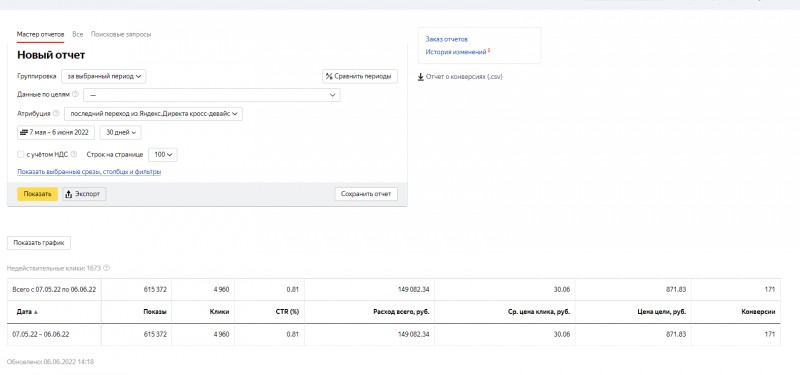
Task: Switch to the Поисковые запросы tab
Action: [x=121, y=34]
